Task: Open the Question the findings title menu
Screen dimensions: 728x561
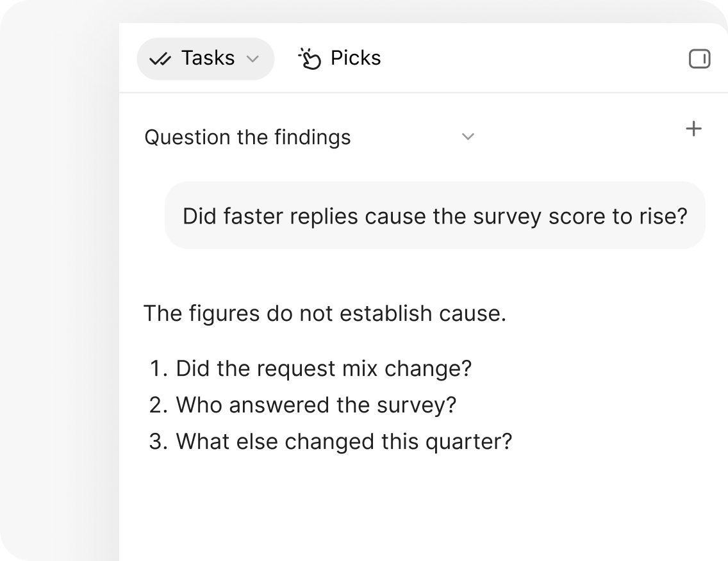Action: point(247,137)
